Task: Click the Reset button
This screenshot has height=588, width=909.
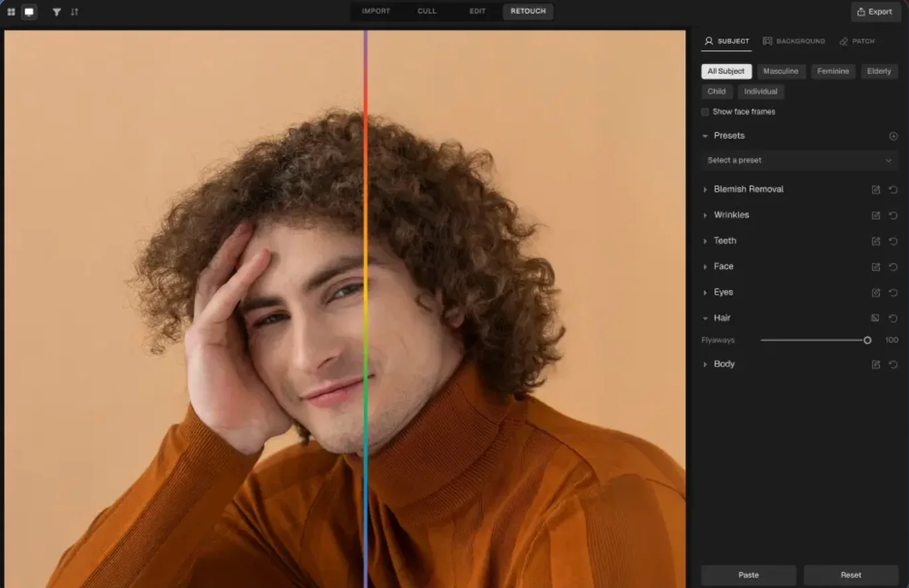Action: (851, 575)
